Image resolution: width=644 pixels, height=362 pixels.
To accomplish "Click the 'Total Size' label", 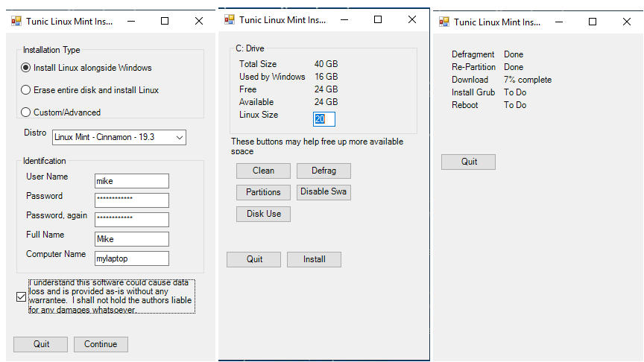I will [x=258, y=64].
